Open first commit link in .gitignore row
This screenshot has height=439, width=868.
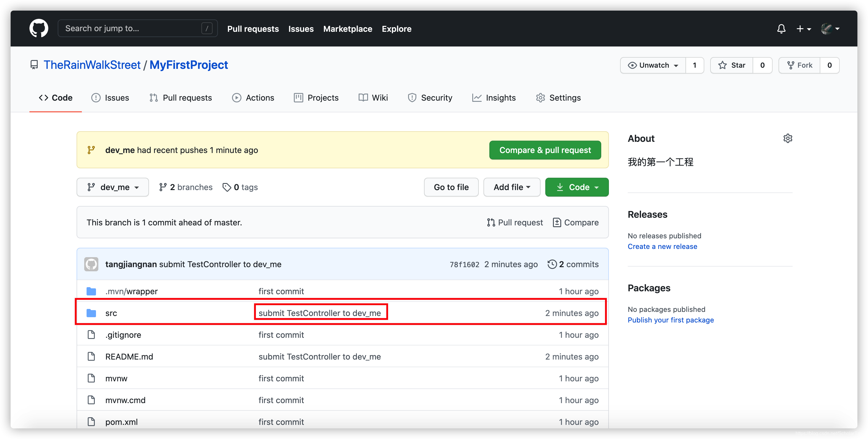(x=281, y=335)
